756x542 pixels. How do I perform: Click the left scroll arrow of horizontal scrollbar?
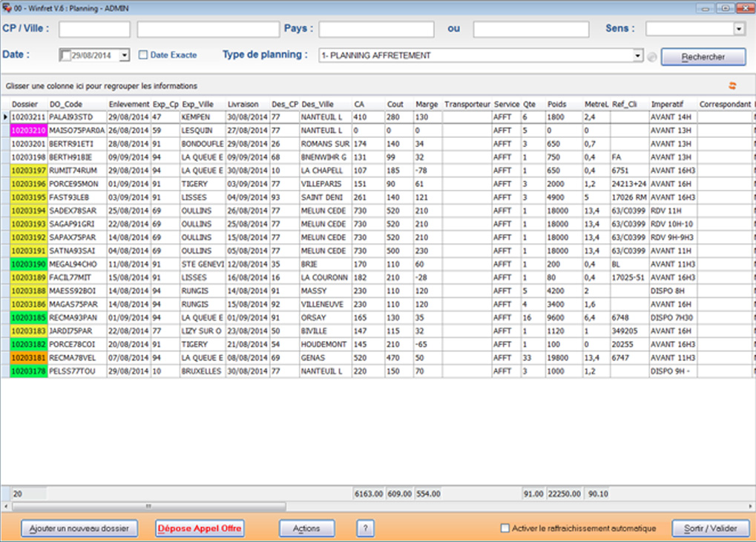pos(6,506)
